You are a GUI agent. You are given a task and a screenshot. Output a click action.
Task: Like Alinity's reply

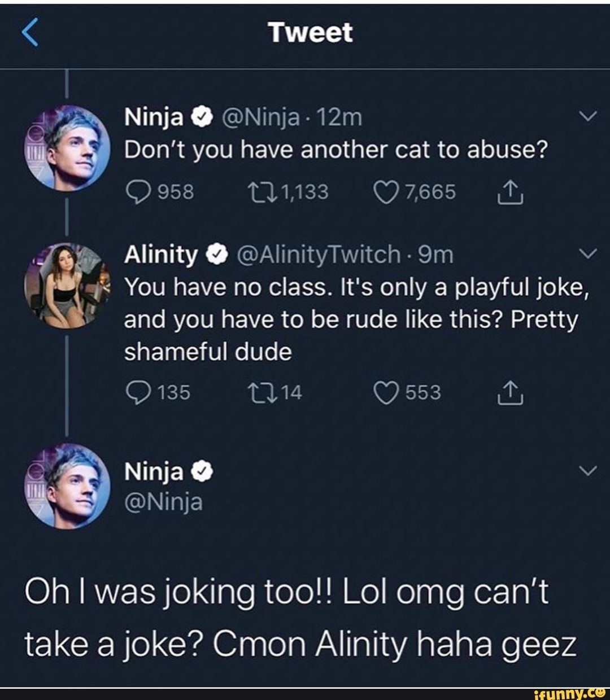click(386, 392)
